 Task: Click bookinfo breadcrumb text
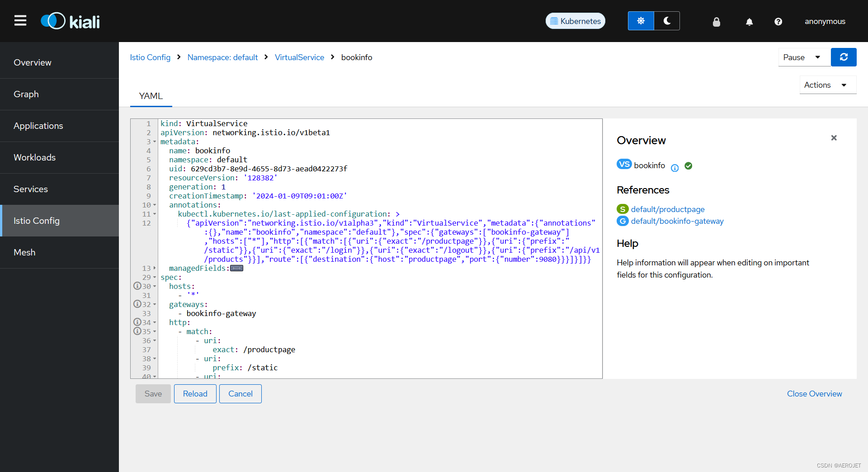coord(357,57)
